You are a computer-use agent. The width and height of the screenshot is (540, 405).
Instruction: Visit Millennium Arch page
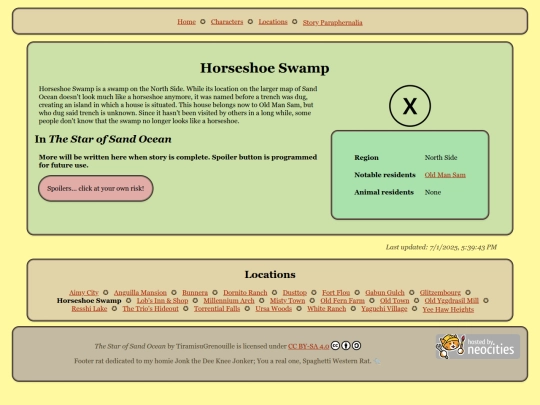(x=229, y=301)
